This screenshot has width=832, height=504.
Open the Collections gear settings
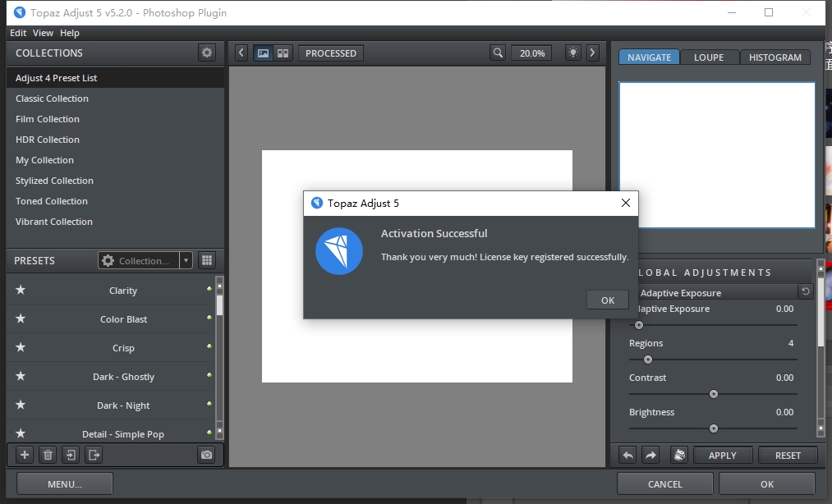[207, 53]
